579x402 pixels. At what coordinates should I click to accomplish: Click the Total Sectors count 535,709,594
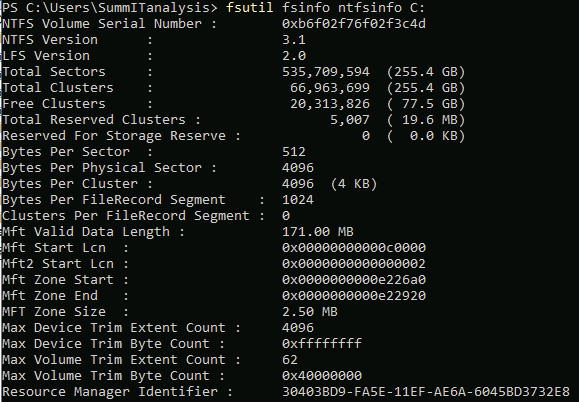click(x=326, y=72)
